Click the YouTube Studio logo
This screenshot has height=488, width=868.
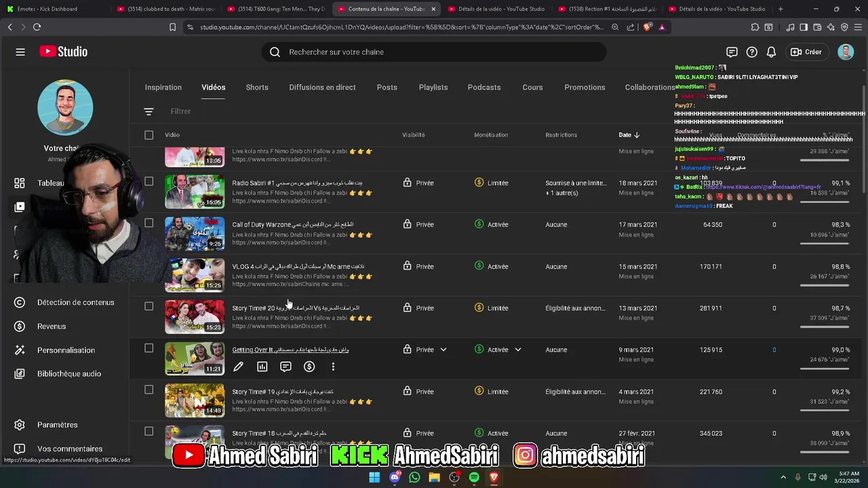coord(63,52)
